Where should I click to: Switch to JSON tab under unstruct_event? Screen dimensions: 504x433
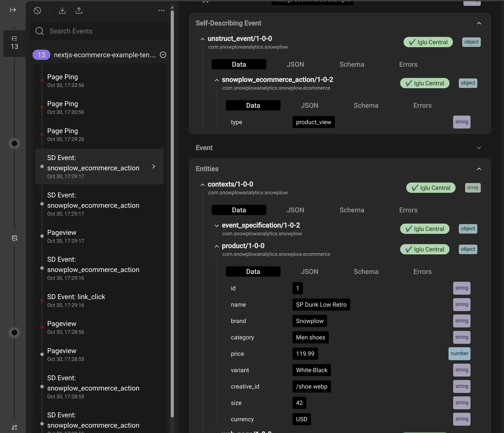[x=295, y=64]
